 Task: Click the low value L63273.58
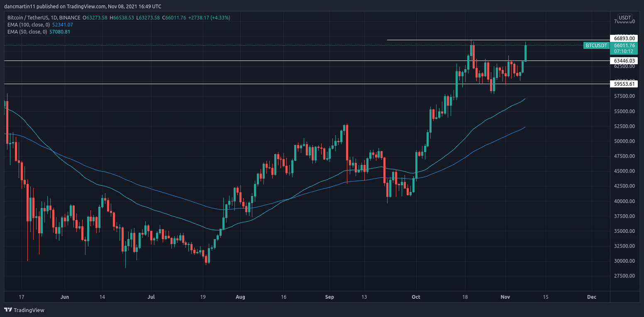tap(149, 18)
